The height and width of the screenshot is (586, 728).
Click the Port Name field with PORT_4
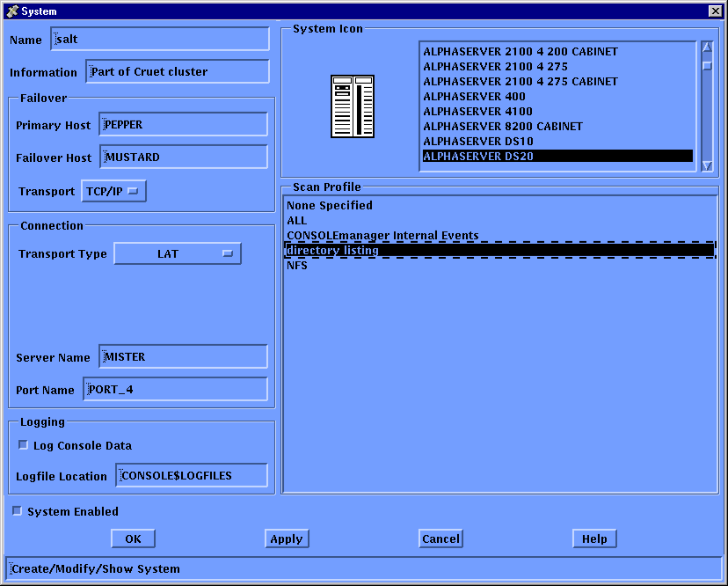[x=176, y=389]
